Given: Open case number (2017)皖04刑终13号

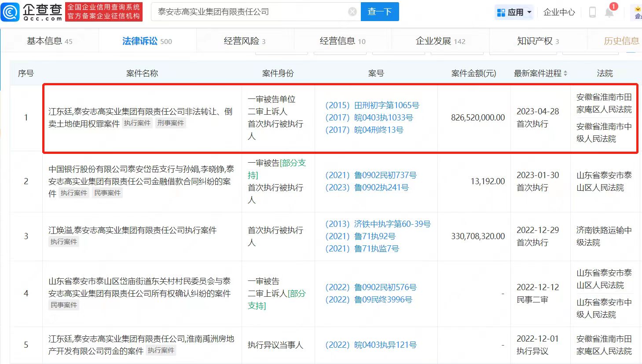Looking at the screenshot, I should (364, 130).
